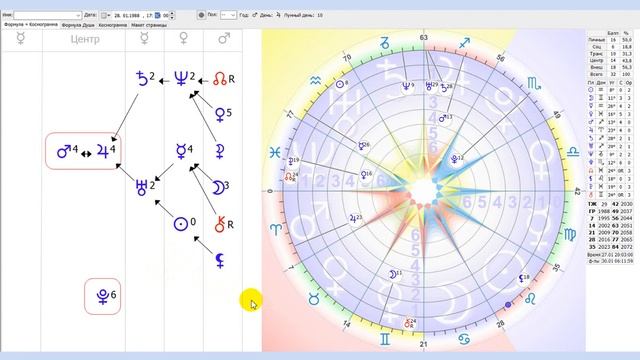Click Aquarius sign on the chart wheel
The width and height of the screenshot is (640, 360).
315,80
